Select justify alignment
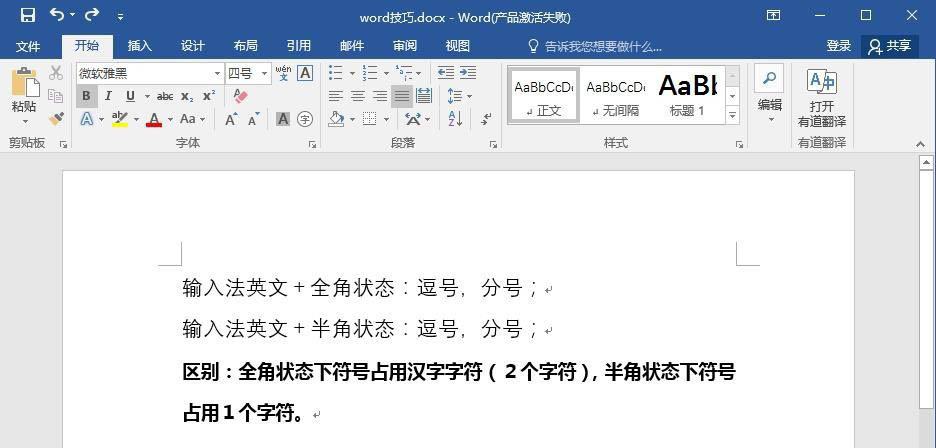936x448 pixels. click(402, 96)
